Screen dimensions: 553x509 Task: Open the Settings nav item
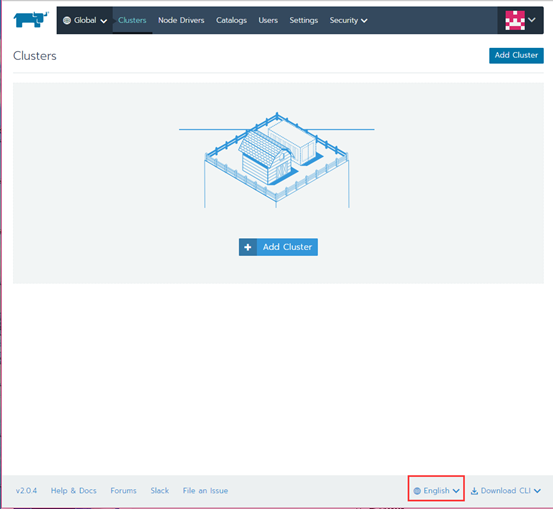coord(304,20)
